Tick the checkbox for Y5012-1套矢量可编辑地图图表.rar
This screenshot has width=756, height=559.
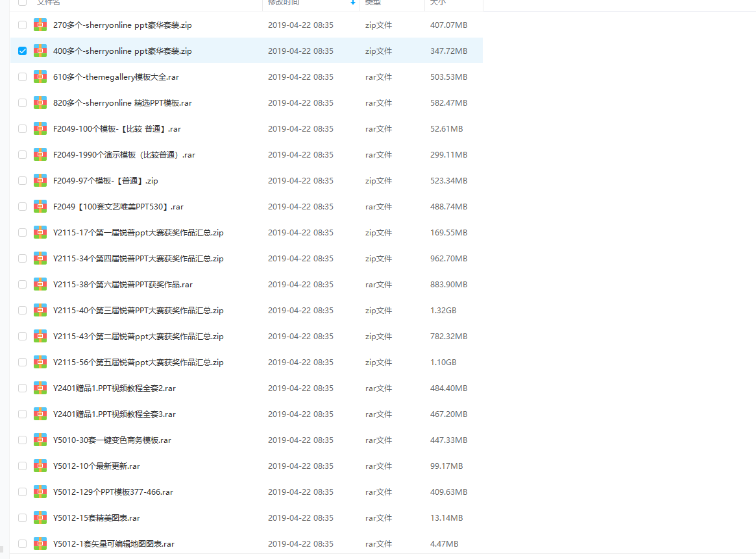pyautogui.click(x=22, y=543)
